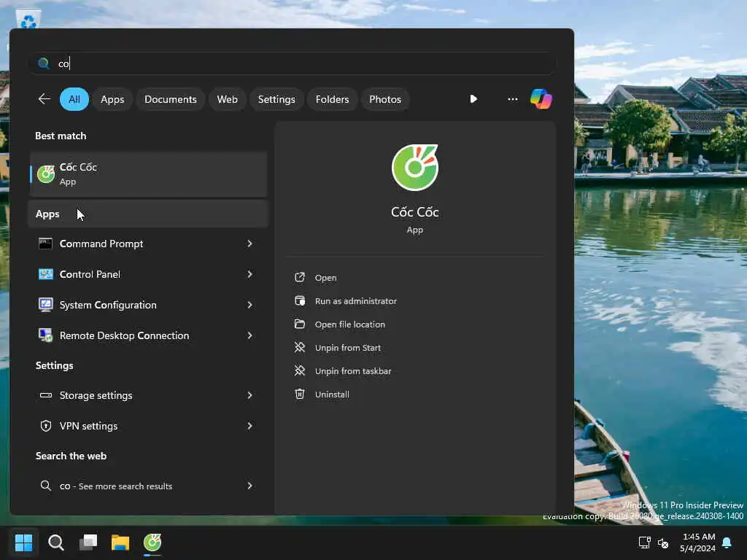Viewport: 747px width, 560px height.
Task: Click the Open action icon
Action: point(300,277)
